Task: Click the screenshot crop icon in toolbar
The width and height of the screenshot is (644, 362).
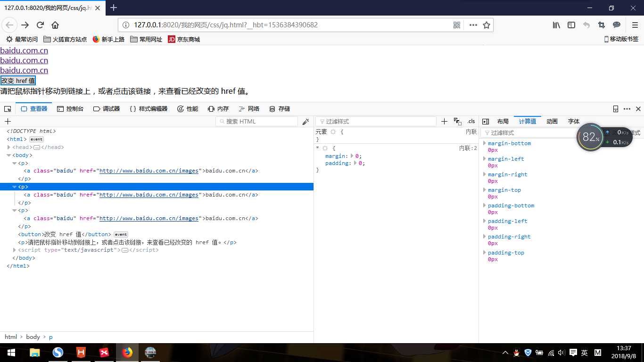Action: (x=601, y=25)
